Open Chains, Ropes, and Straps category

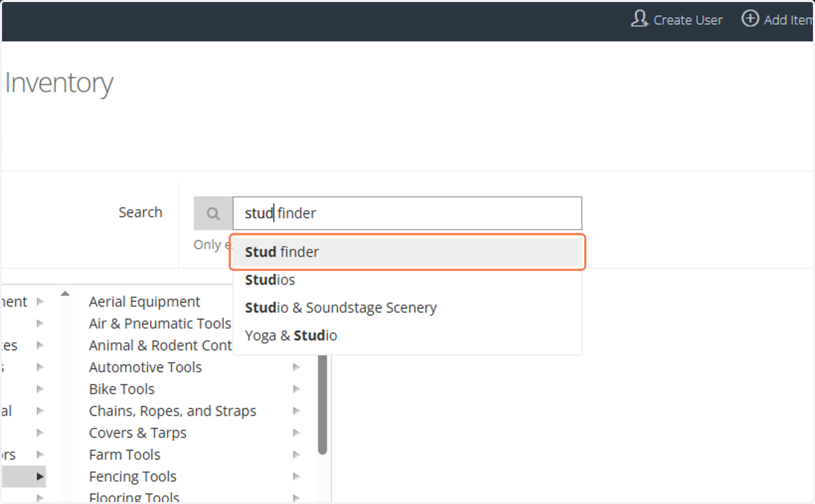(173, 411)
